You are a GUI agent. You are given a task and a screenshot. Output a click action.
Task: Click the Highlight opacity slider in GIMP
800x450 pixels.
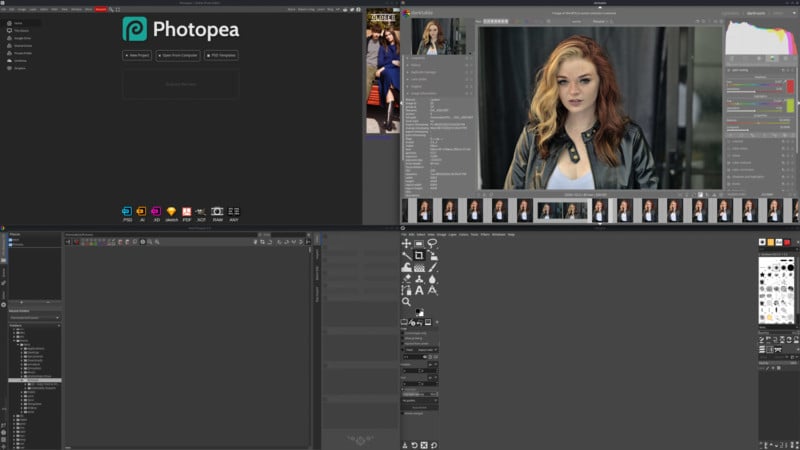420,394
